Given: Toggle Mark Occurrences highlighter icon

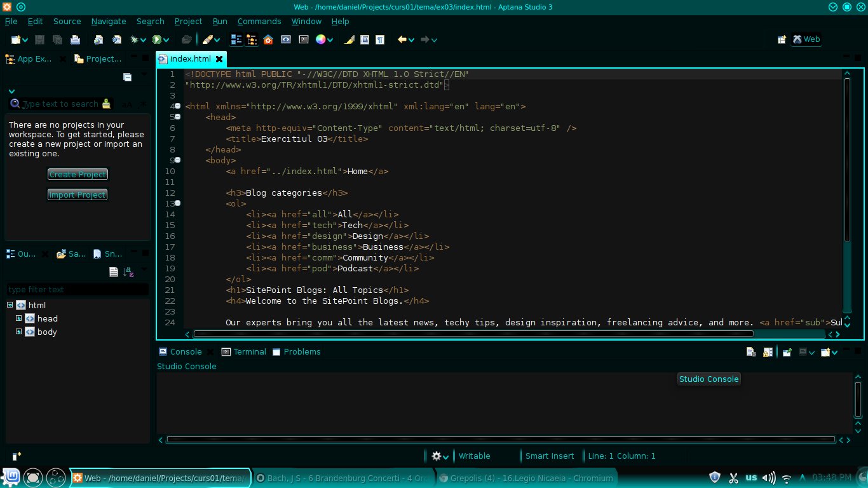Looking at the screenshot, I should [349, 39].
